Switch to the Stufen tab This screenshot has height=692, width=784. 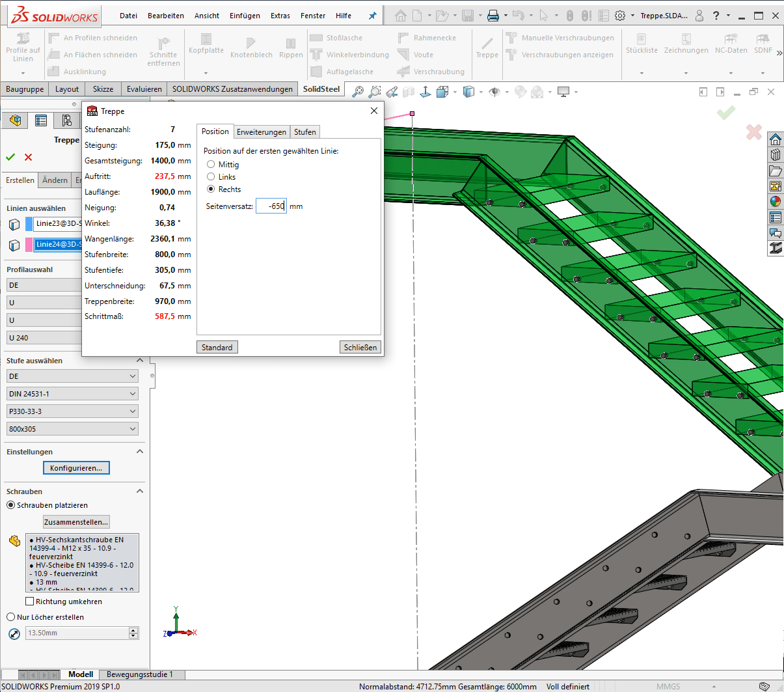pyautogui.click(x=305, y=132)
